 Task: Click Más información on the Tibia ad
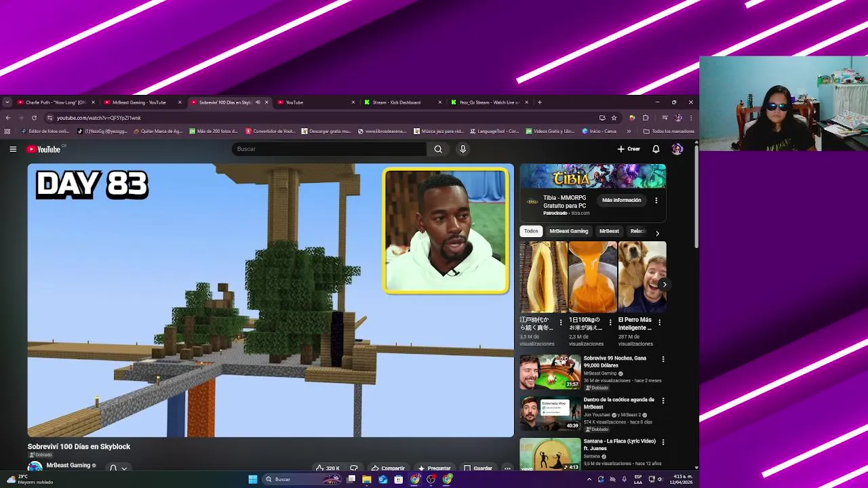click(x=622, y=201)
